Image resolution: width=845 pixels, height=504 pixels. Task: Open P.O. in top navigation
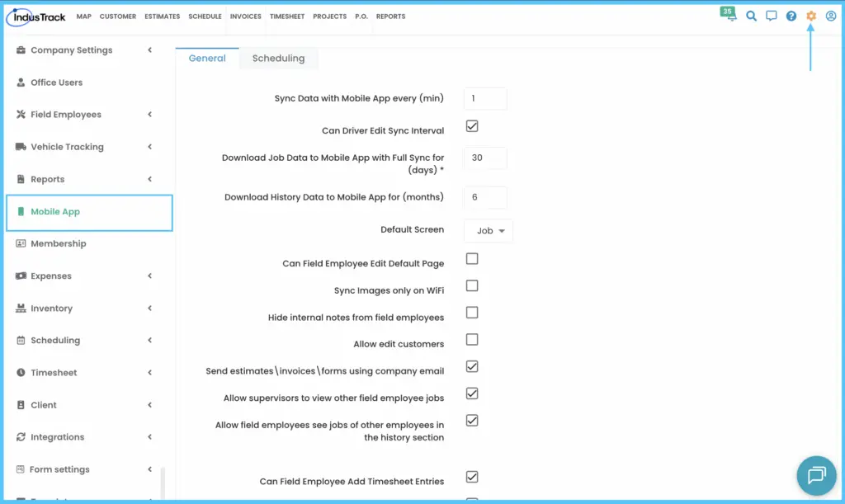[361, 16]
